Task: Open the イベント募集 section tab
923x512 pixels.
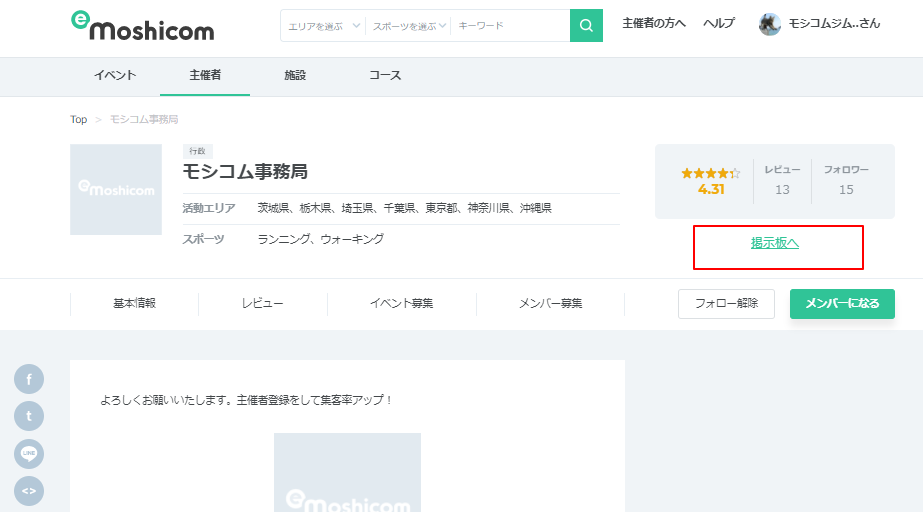Action: (401, 304)
